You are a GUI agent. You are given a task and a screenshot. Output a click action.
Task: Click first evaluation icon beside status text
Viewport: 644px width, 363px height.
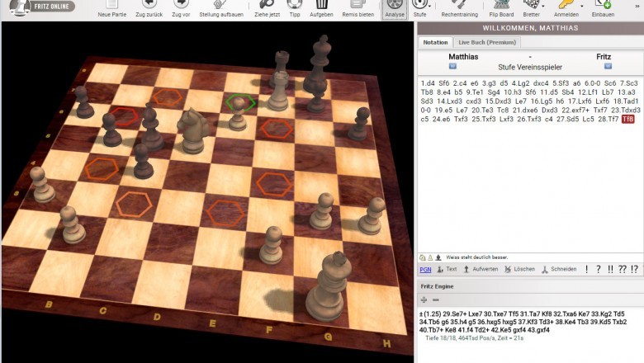point(422,257)
